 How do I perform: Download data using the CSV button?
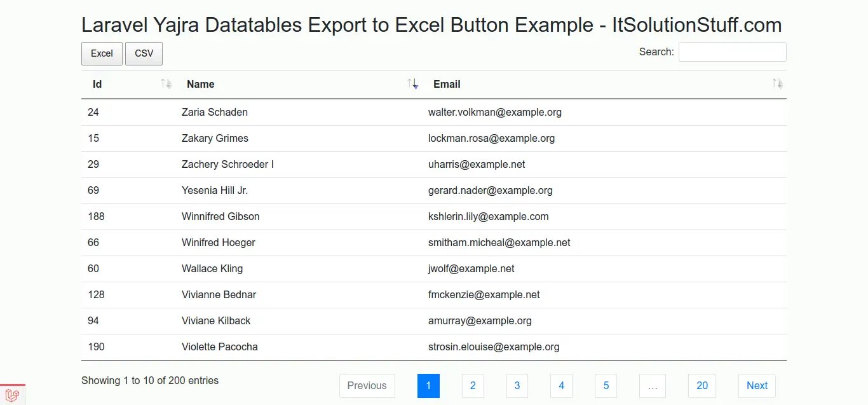point(144,53)
